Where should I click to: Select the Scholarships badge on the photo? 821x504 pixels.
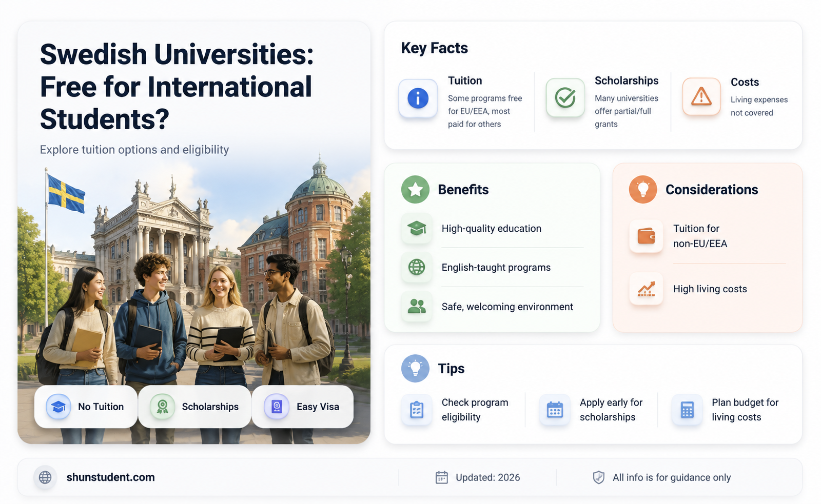[x=194, y=407]
